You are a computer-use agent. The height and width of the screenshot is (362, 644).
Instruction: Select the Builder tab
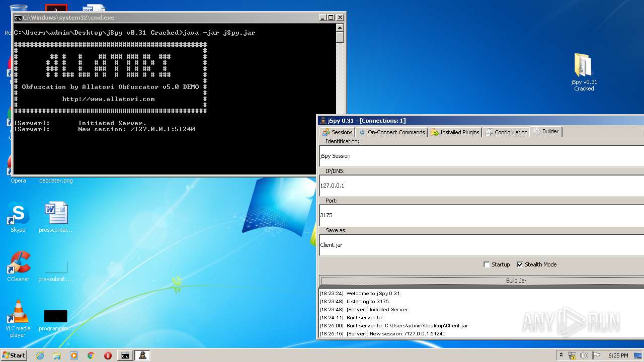546,131
